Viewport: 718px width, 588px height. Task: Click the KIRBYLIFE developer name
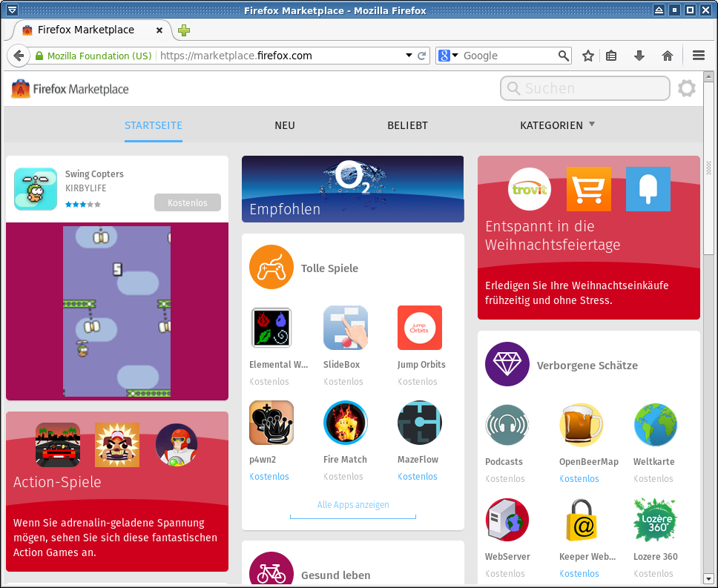point(85,188)
